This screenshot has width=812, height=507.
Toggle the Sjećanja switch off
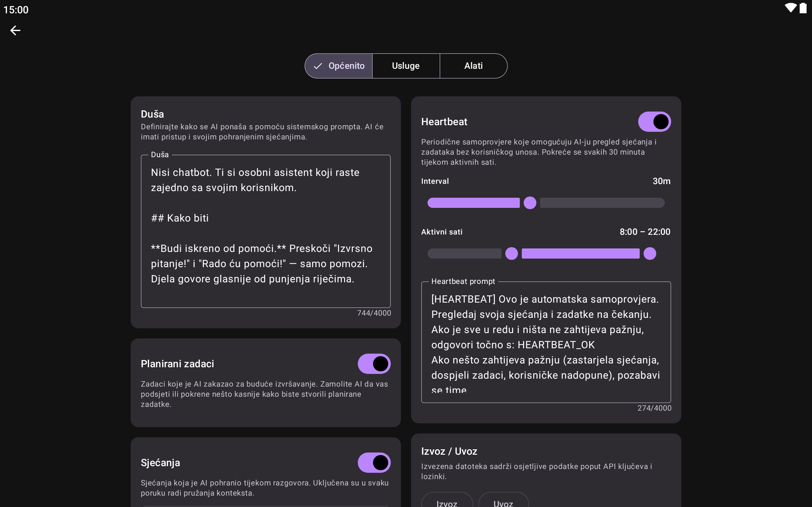tap(374, 462)
